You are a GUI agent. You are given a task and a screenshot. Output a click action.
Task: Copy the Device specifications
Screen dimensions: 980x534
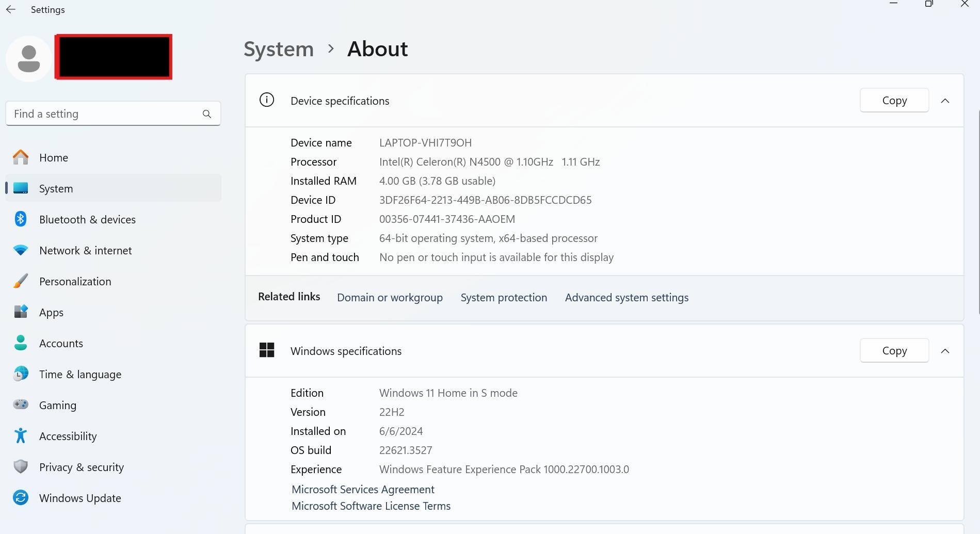[894, 101]
